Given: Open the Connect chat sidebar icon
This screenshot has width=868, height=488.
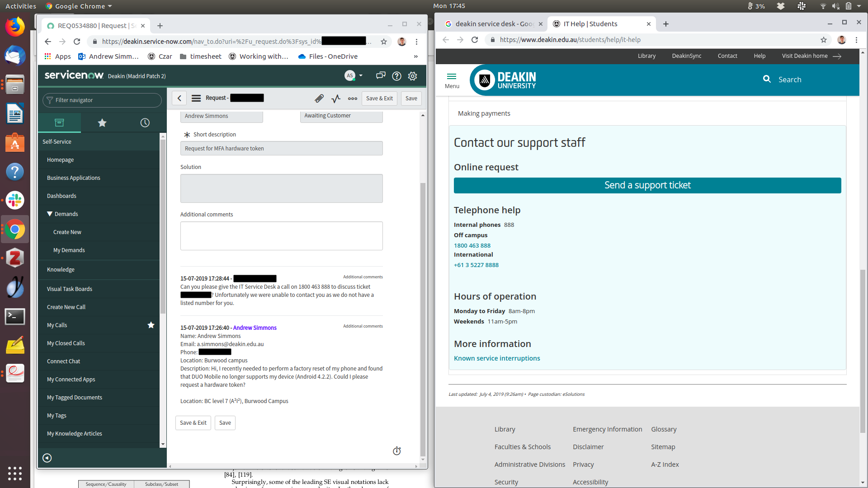Looking at the screenshot, I should [381, 75].
